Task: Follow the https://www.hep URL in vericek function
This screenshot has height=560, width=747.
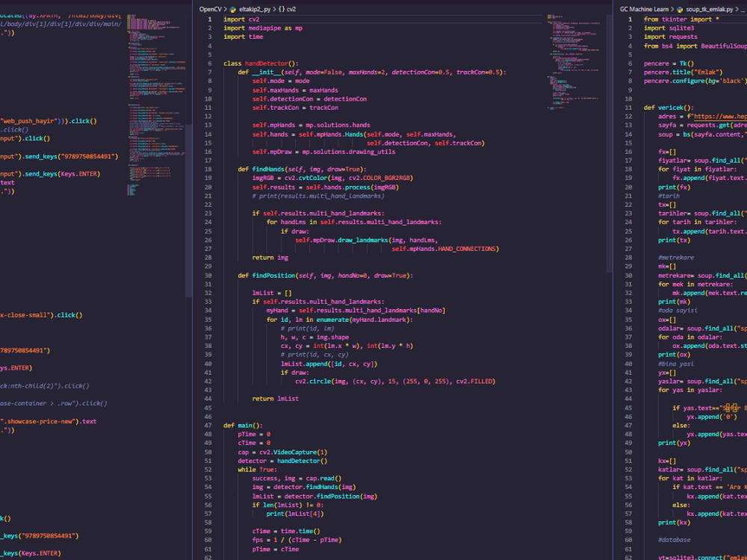Action: pos(720,116)
